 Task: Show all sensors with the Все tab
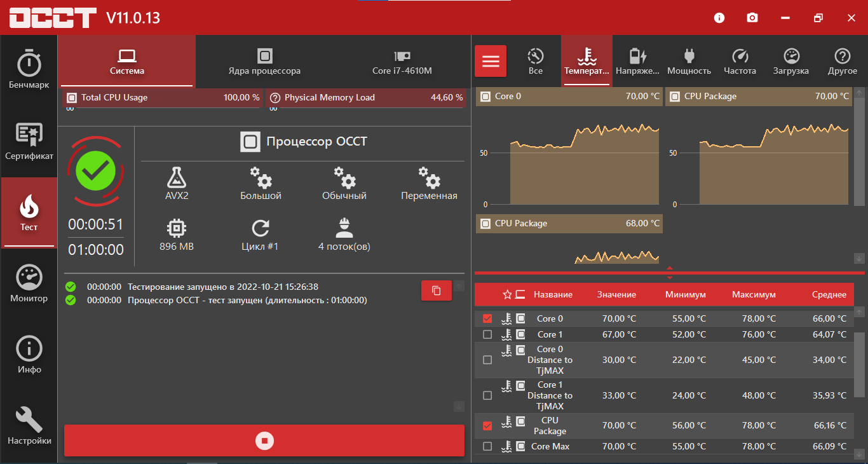pyautogui.click(x=536, y=61)
